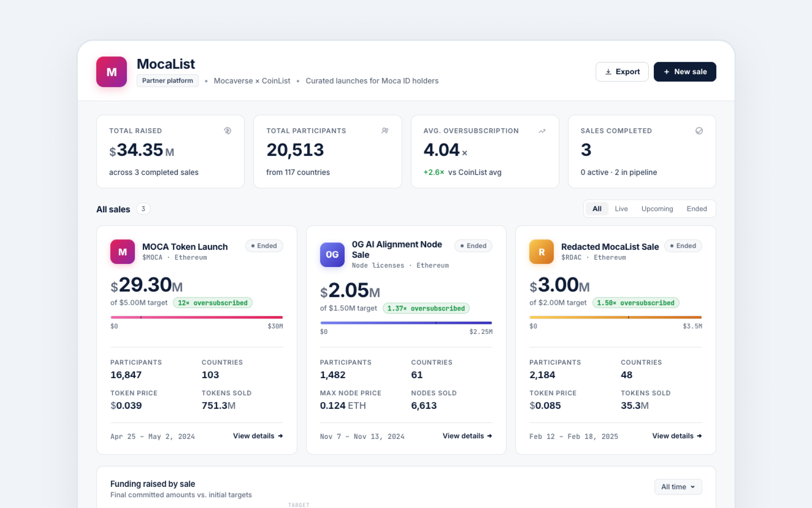Switch to the Live sales tab
Viewport: 812px width, 508px height.
[621, 209]
